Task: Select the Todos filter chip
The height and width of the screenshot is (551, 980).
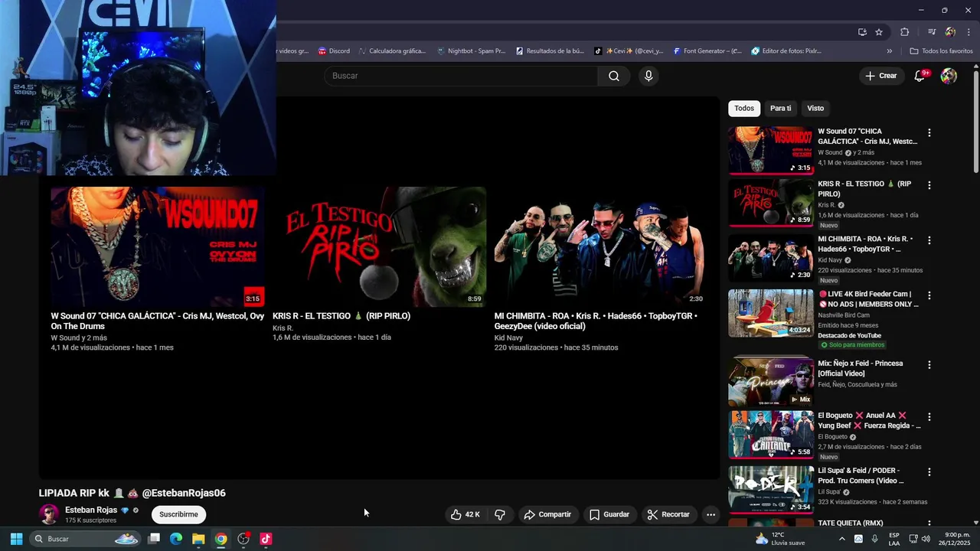Action: [744, 108]
